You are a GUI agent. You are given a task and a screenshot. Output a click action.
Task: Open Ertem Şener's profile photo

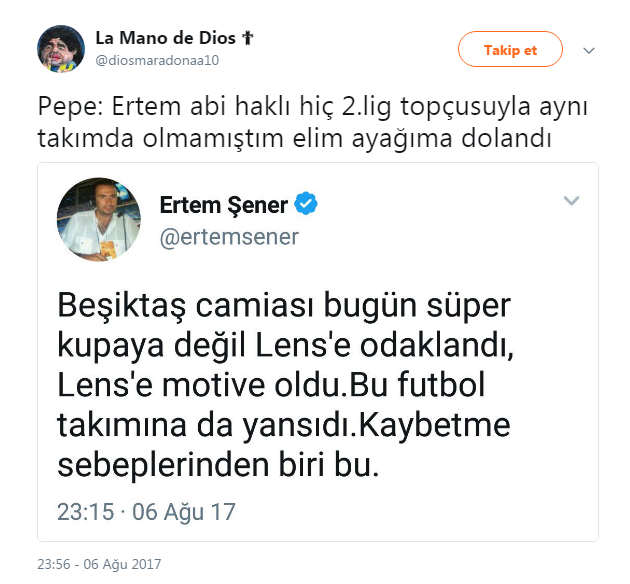(x=99, y=219)
